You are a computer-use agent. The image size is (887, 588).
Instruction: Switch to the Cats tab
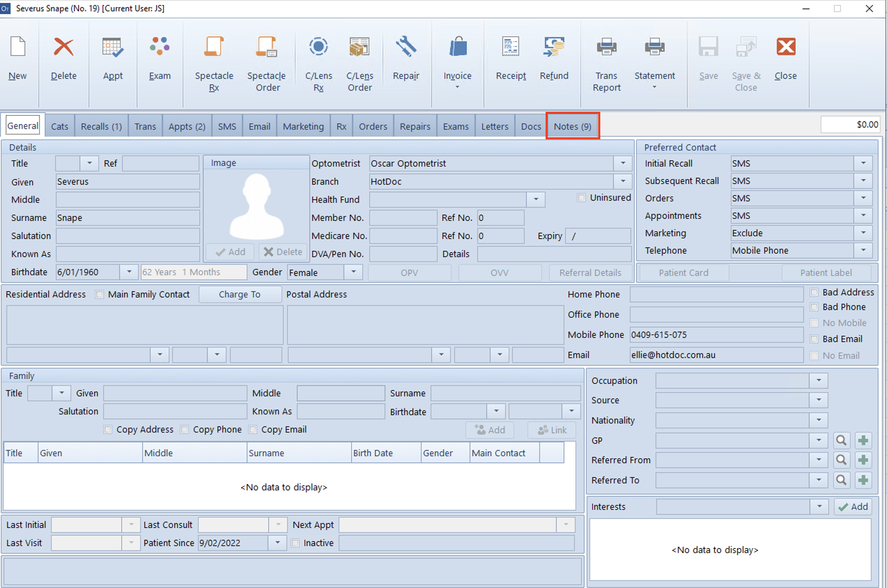pyautogui.click(x=60, y=126)
